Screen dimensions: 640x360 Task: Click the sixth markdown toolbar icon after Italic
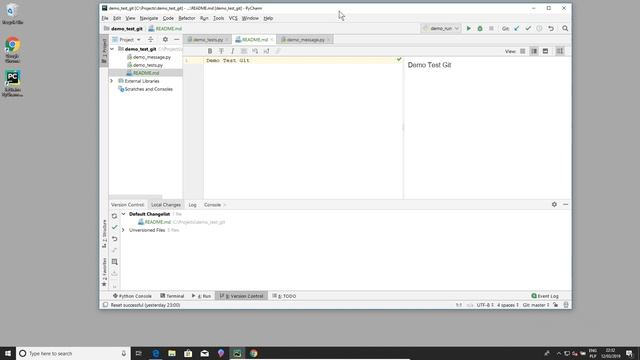point(267,51)
